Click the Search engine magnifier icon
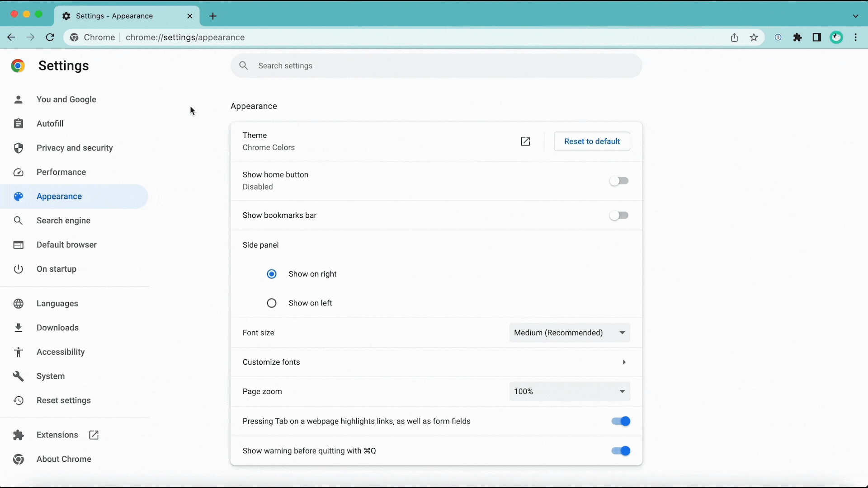The width and height of the screenshot is (868, 488). click(19, 221)
